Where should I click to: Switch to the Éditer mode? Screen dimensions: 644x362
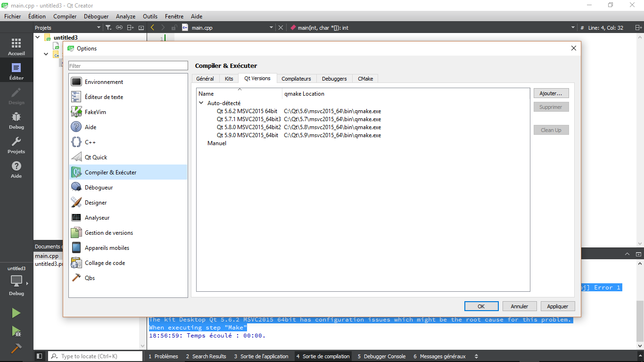click(x=17, y=71)
